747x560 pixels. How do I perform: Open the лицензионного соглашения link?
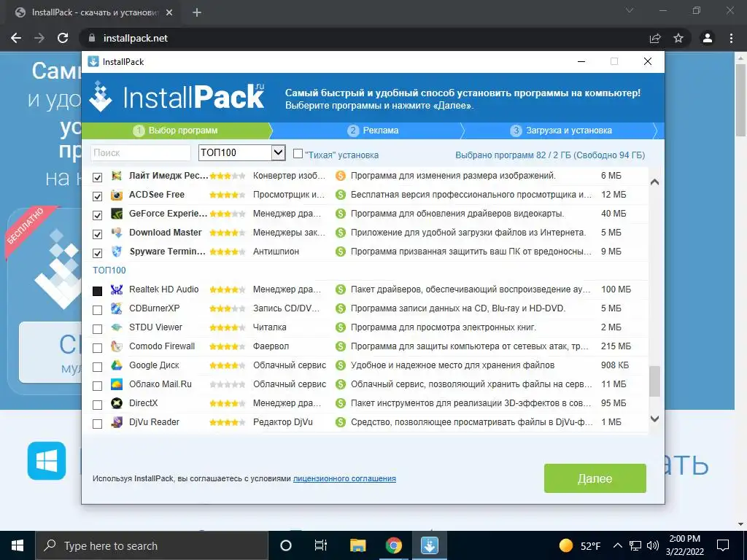344,478
